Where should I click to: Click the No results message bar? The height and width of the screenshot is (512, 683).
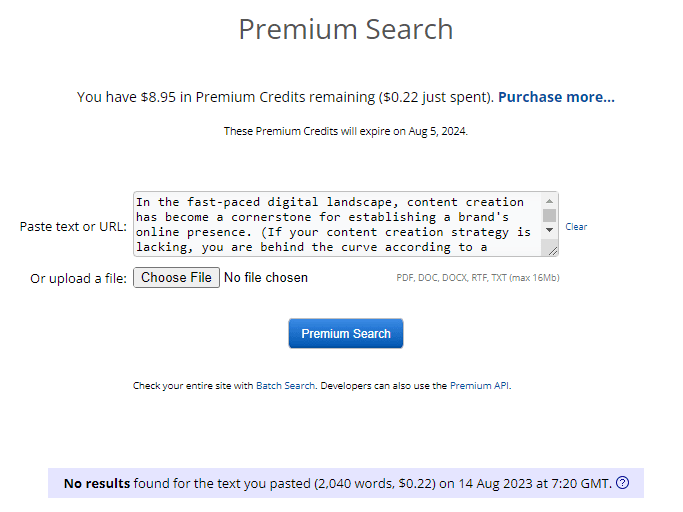point(346,483)
